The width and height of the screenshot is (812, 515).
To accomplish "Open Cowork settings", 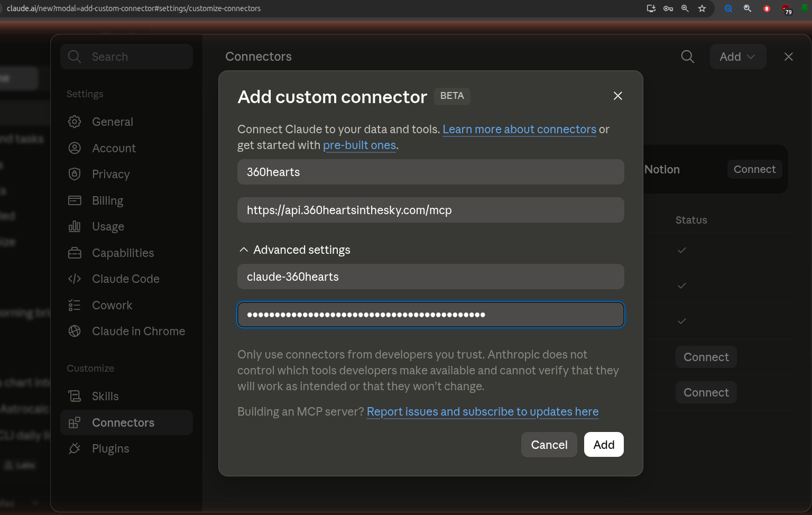I will point(126,305).
